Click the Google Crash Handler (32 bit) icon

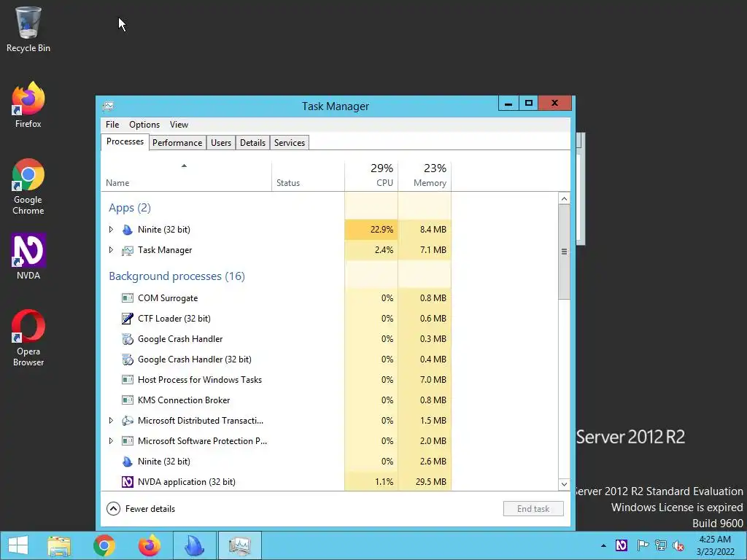(127, 359)
